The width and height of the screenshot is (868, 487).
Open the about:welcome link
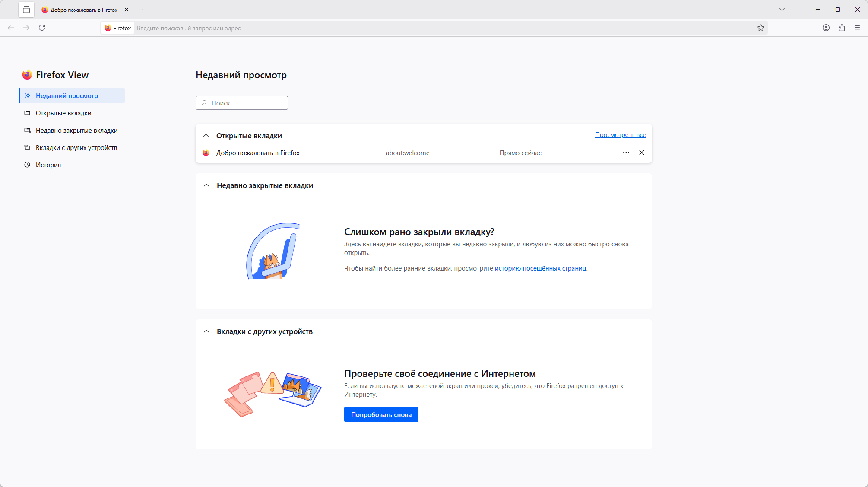coord(408,153)
